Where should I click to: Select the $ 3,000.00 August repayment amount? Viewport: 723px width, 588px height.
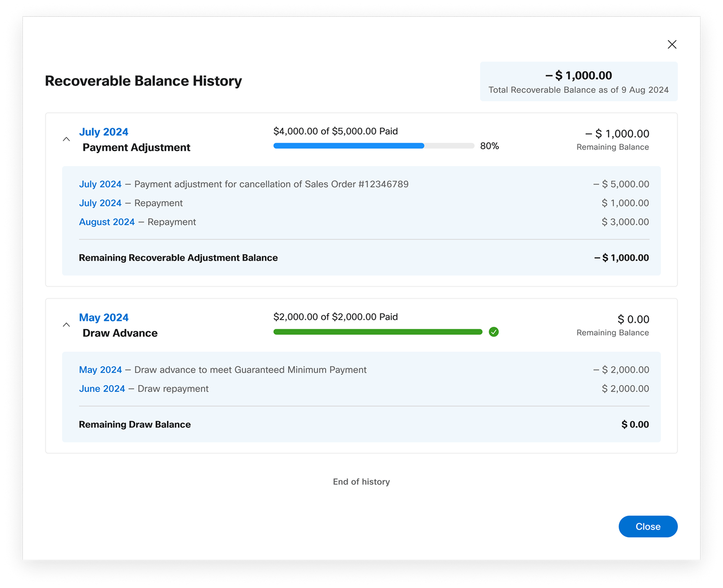(x=625, y=222)
